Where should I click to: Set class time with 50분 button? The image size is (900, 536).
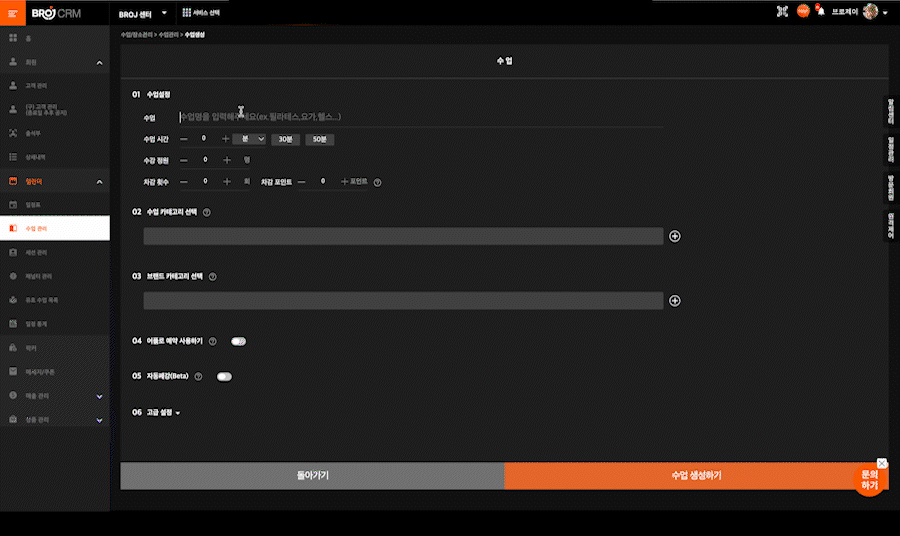(x=320, y=139)
